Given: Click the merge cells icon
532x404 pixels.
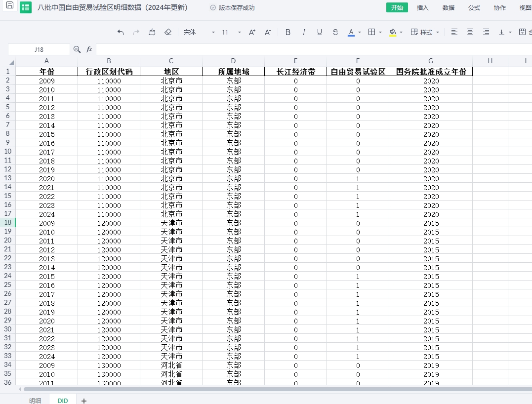Looking at the screenshot, I should coord(523,32).
